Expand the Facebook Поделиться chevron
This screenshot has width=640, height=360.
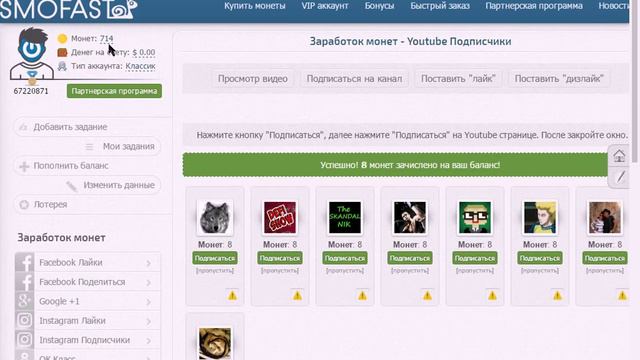pyautogui.click(x=149, y=282)
